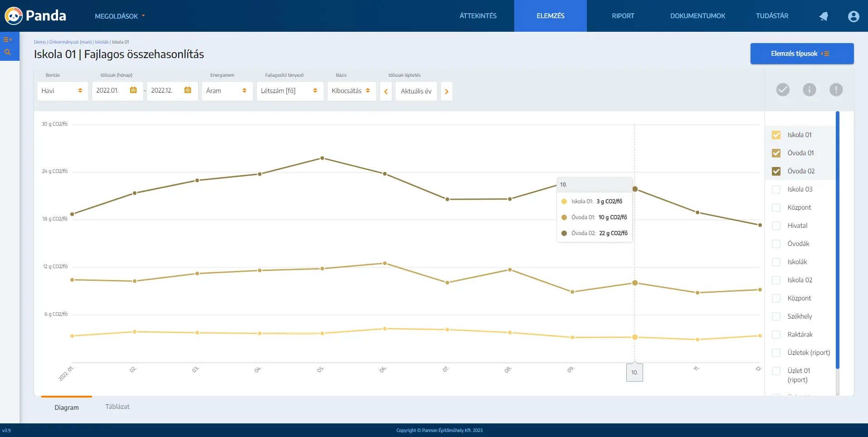Open calendar for start date 2022.01.
This screenshot has height=437, width=868.
click(x=133, y=90)
